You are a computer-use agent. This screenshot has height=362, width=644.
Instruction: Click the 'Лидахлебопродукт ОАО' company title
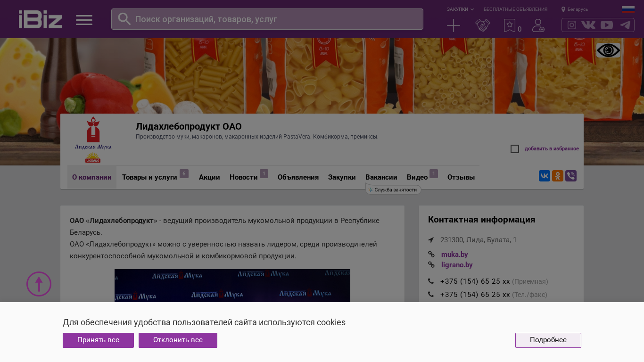tap(189, 126)
